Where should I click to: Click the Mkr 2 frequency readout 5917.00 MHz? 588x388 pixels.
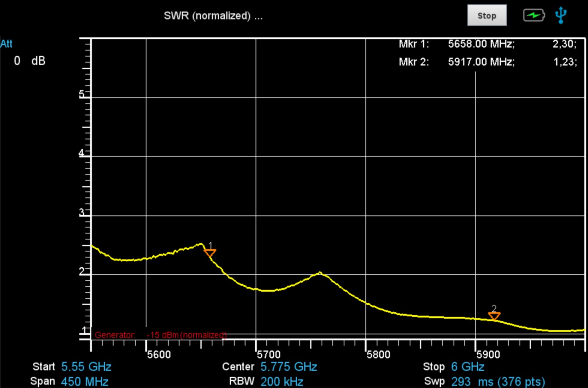481,62
